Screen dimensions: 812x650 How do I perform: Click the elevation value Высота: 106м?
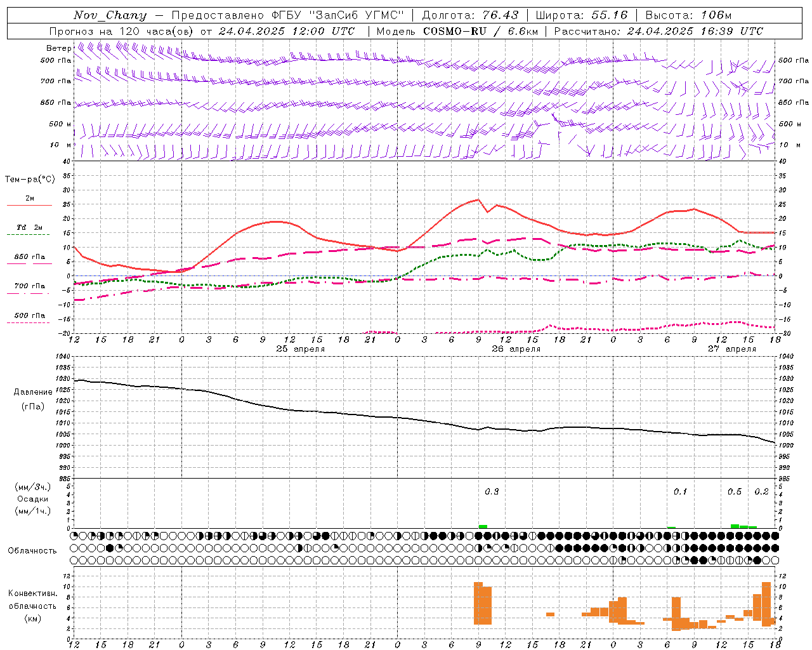(x=688, y=15)
